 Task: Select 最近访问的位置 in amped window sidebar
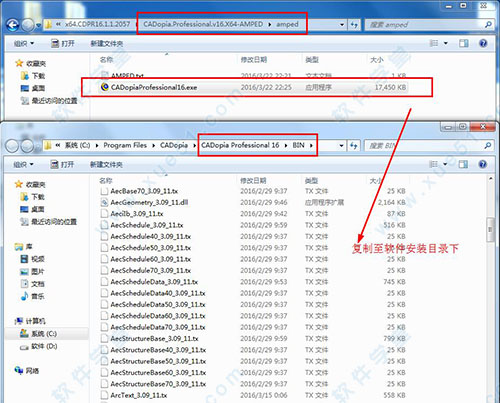pos(49,100)
